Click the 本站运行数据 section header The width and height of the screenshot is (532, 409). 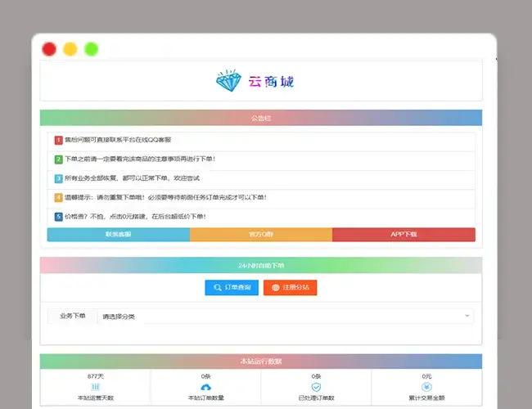[261, 361]
